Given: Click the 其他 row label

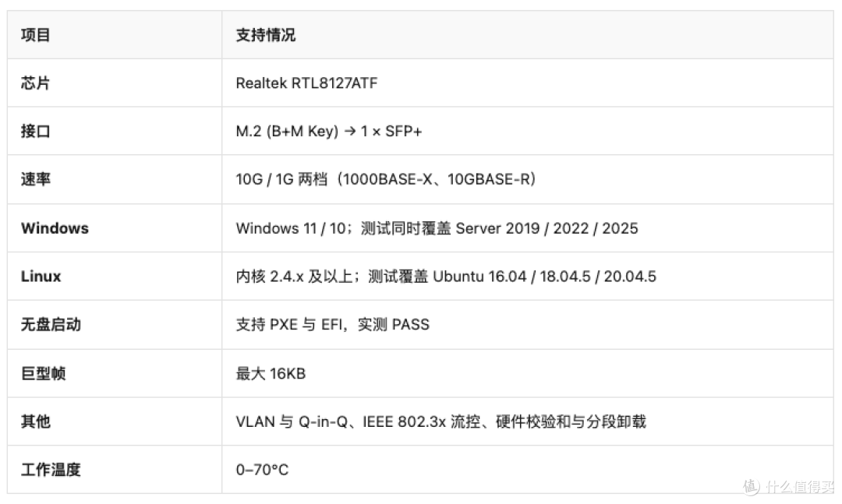Looking at the screenshot, I should click(115, 421).
